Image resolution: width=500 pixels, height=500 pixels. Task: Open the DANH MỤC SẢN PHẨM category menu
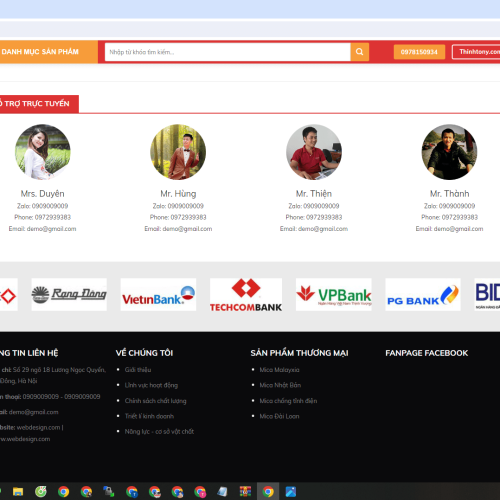pos(49,52)
